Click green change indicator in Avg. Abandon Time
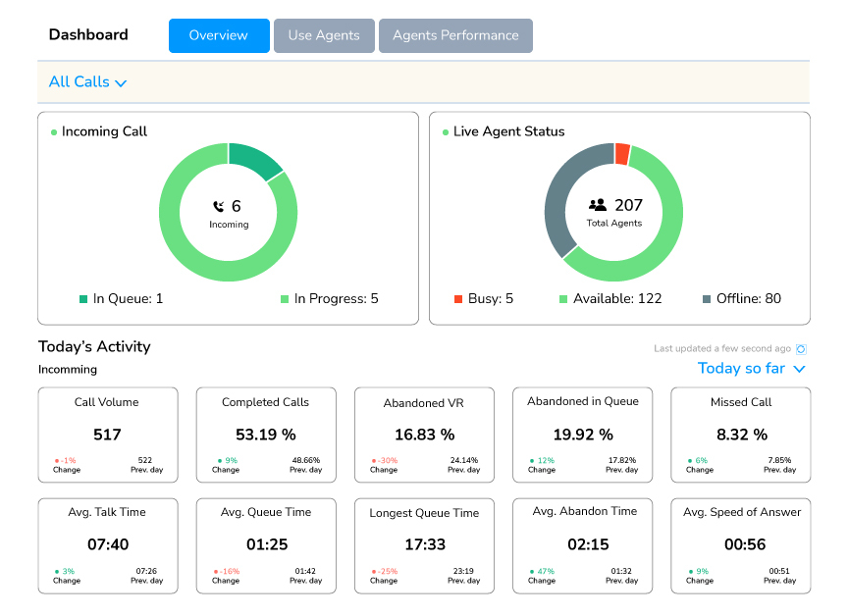The image size is (848, 616). [x=530, y=571]
